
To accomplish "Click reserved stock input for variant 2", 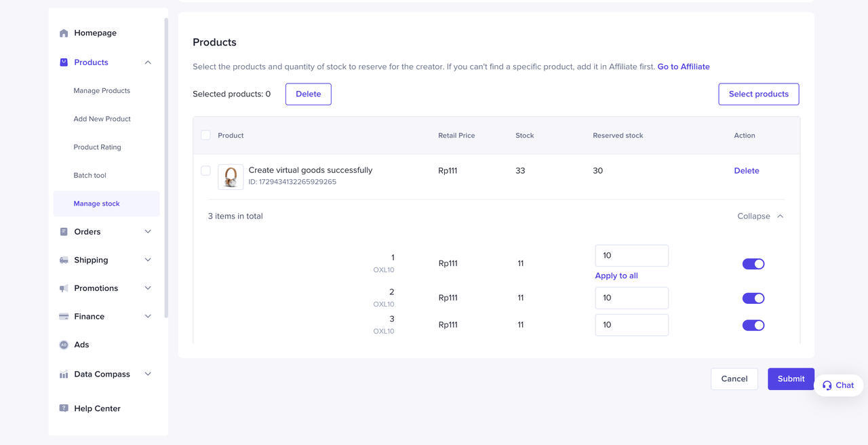I will pyautogui.click(x=631, y=298).
